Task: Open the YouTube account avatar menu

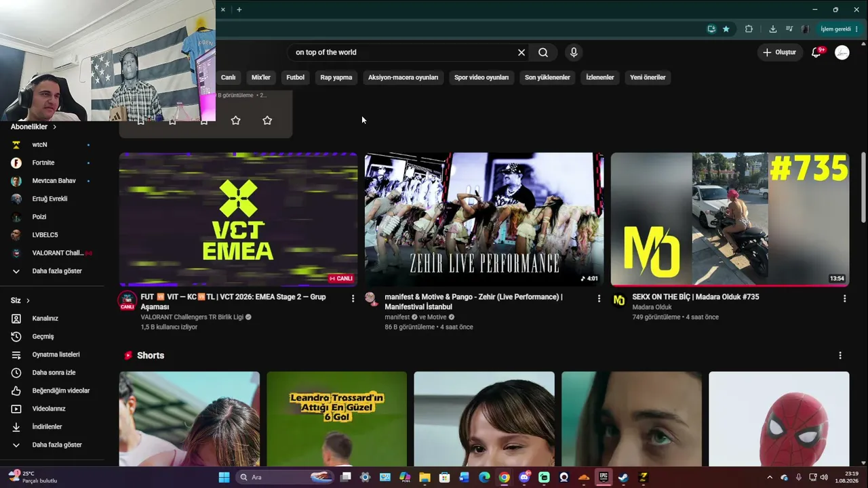Action: click(x=842, y=52)
